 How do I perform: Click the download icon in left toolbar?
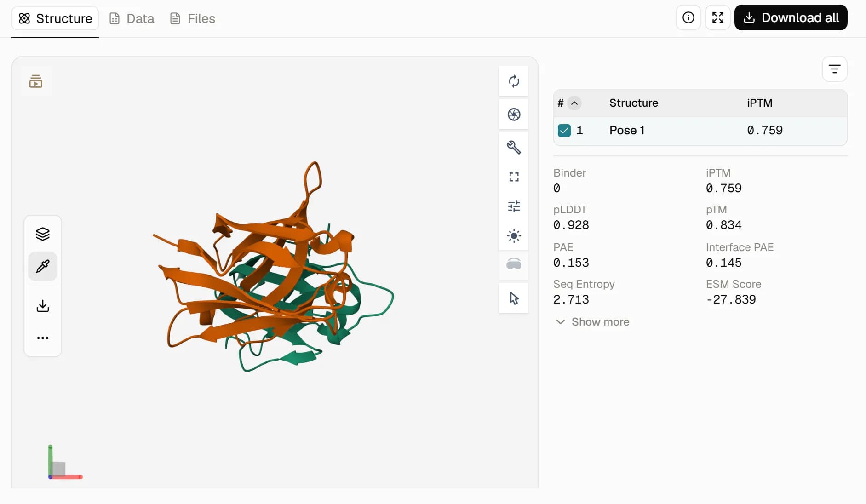pos(43,306)
